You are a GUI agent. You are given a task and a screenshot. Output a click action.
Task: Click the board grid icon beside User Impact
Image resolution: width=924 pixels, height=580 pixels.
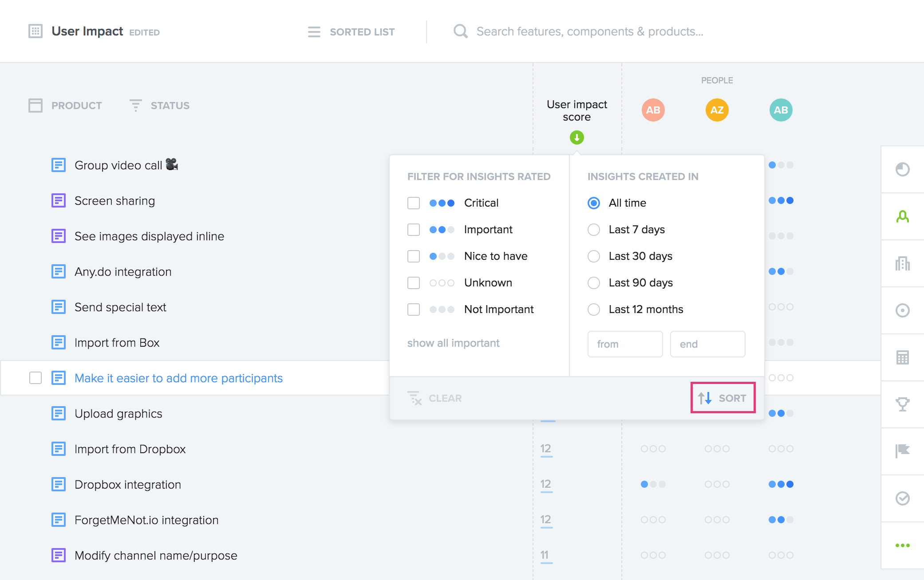(36, 31)
